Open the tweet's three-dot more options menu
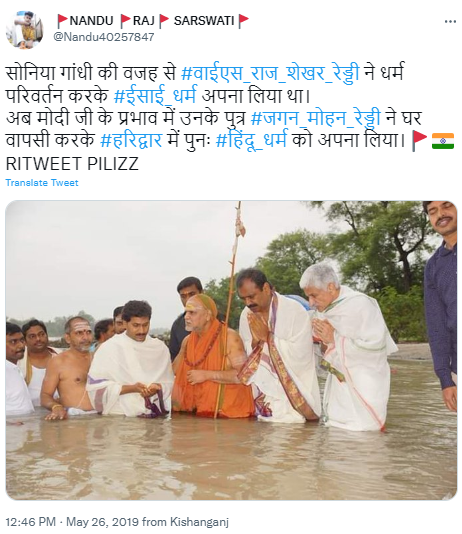The width and height of the screenshot is (462, 534). point(450,22)
